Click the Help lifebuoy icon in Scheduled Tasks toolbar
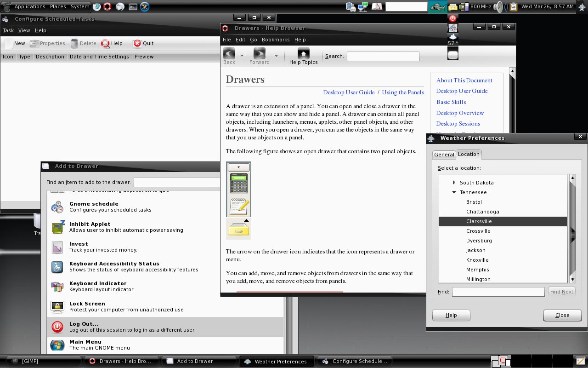This screenshot has width=588, height=368. (105, 44)
